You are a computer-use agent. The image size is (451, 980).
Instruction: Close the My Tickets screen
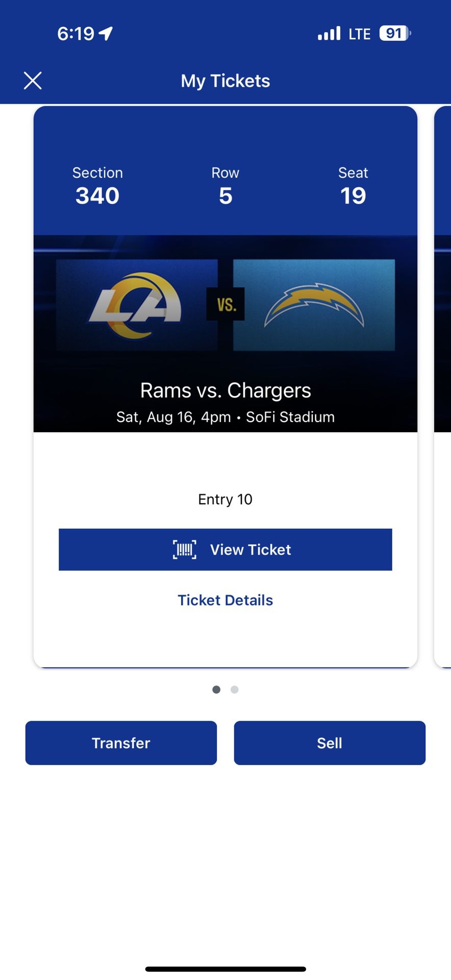[x=33, y=81]
